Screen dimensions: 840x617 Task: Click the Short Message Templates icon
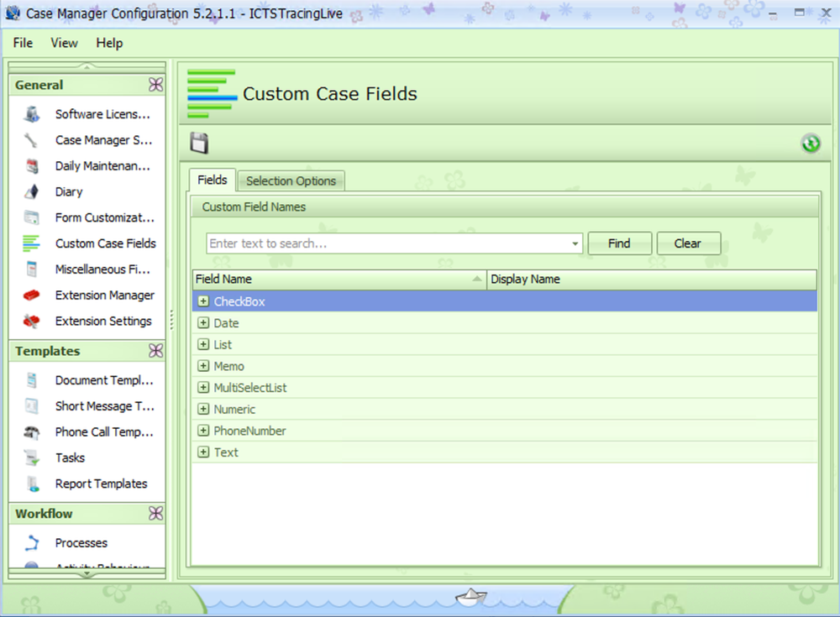pos(32,406)
